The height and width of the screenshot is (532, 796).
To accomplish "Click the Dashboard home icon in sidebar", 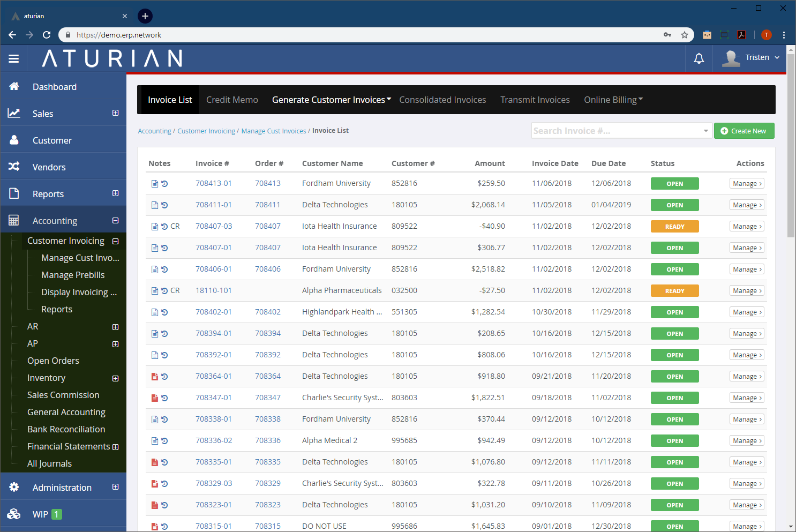I will click(14, 86).
